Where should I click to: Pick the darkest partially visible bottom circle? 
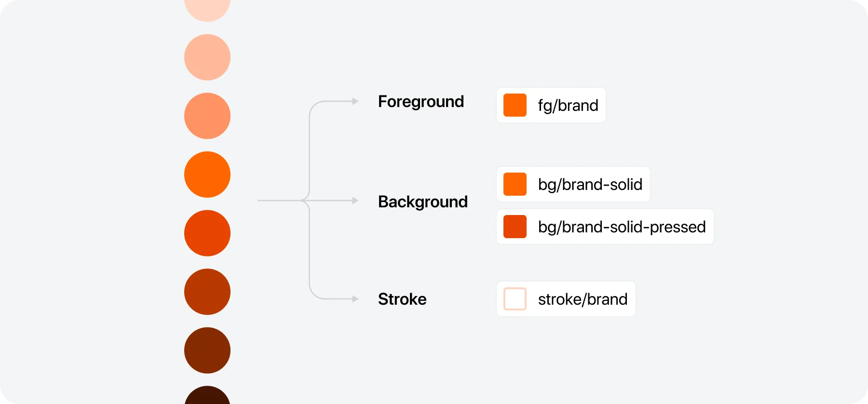pos(207,395)
